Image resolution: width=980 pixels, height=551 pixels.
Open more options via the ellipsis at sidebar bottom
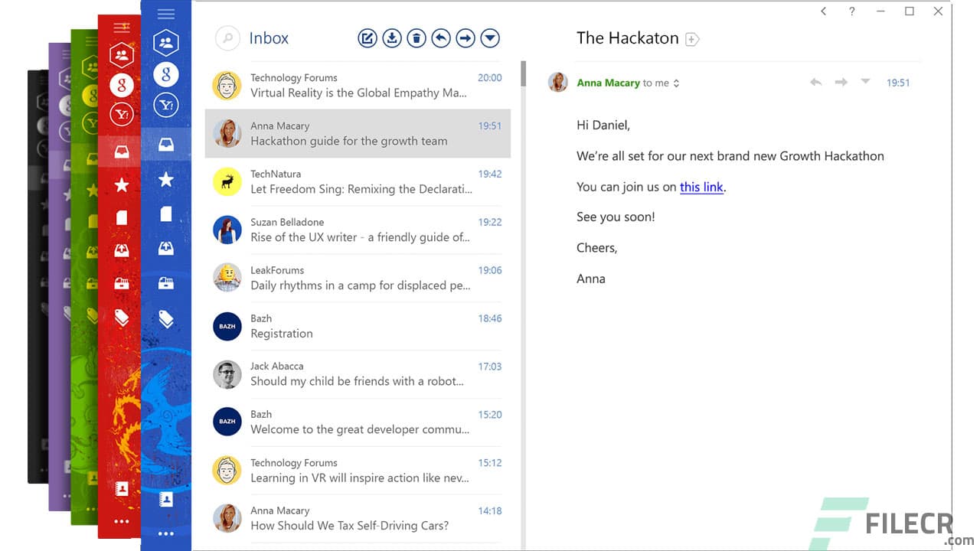(166, 533)
